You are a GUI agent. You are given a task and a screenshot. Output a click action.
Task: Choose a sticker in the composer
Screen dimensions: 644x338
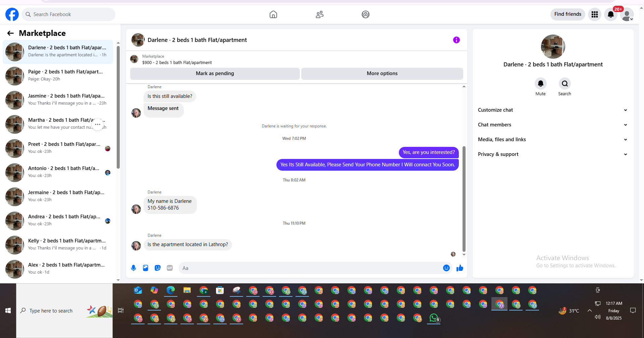(158, 268)
